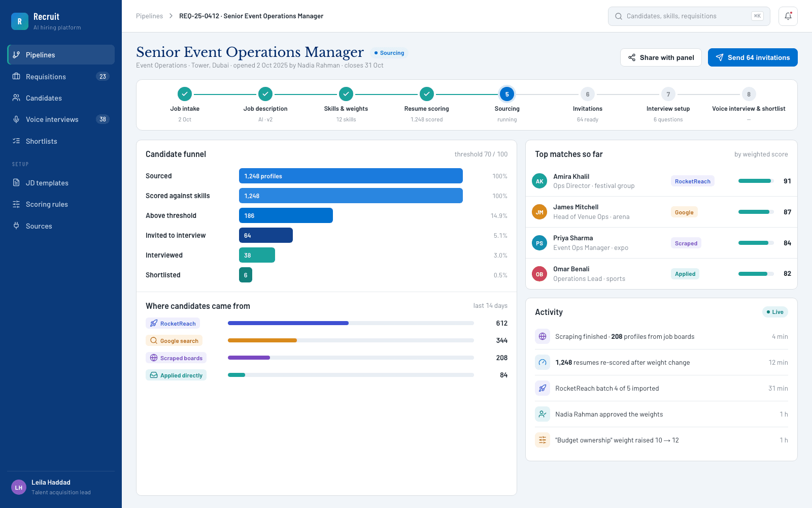Select the Interview setup step 7 marker
Viewport: 812px width, 508px height.
pyautogui.click(x=668, y=94)
